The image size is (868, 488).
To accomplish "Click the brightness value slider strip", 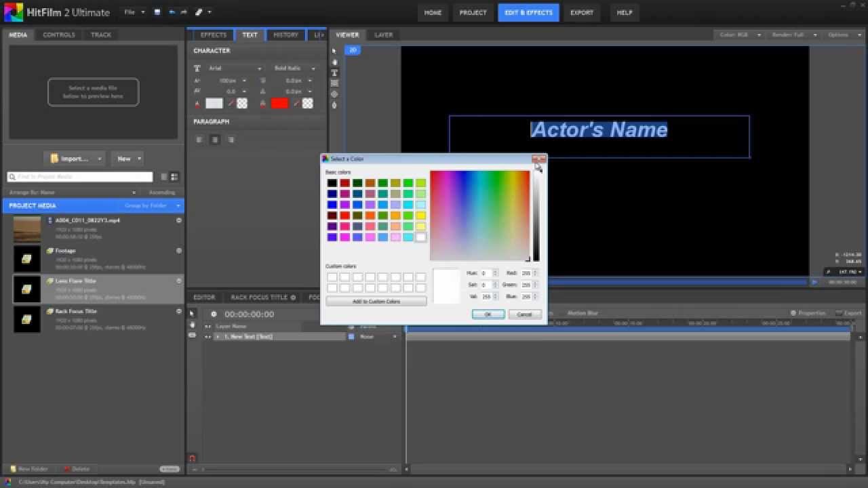I will pos(536,215).
